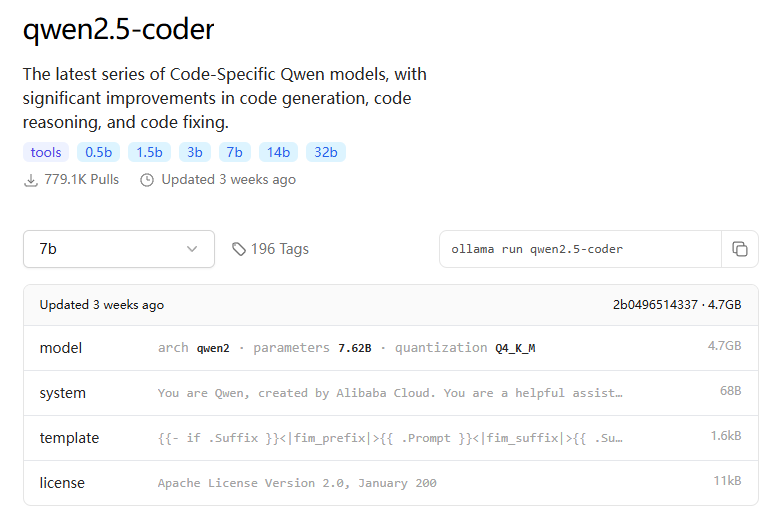Click the 4.7GB model file size
Image resolution: width=784 pixels, height=516 pixels.
click(724, 346)
